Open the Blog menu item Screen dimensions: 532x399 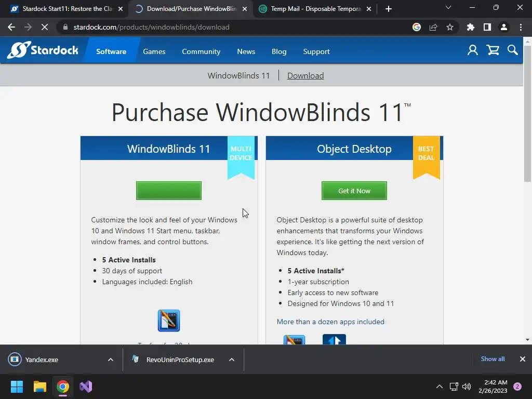279,51
